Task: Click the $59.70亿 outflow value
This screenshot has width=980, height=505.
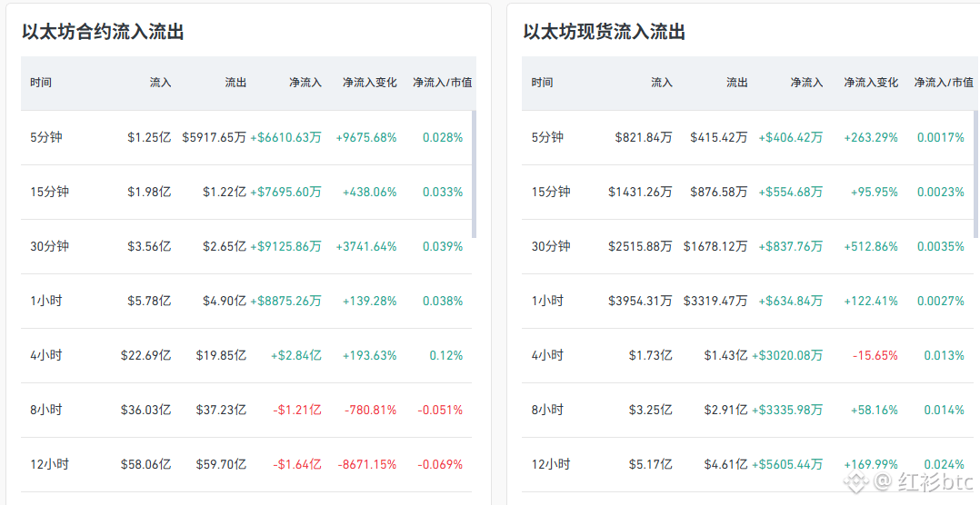Action: pyautogui.click(x=221, y=464)
